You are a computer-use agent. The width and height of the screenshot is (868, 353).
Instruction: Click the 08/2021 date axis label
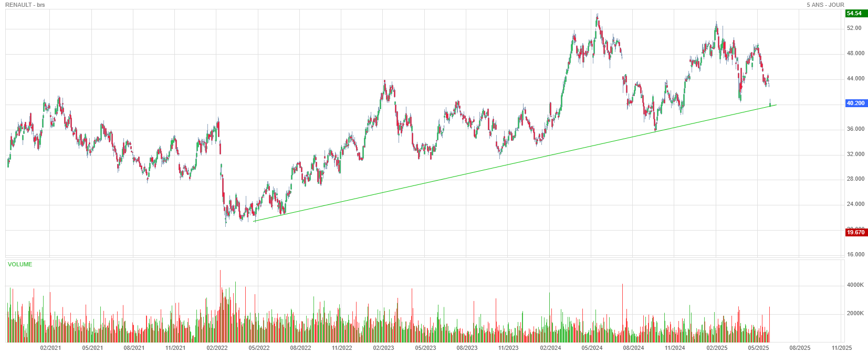coord(134,348)
